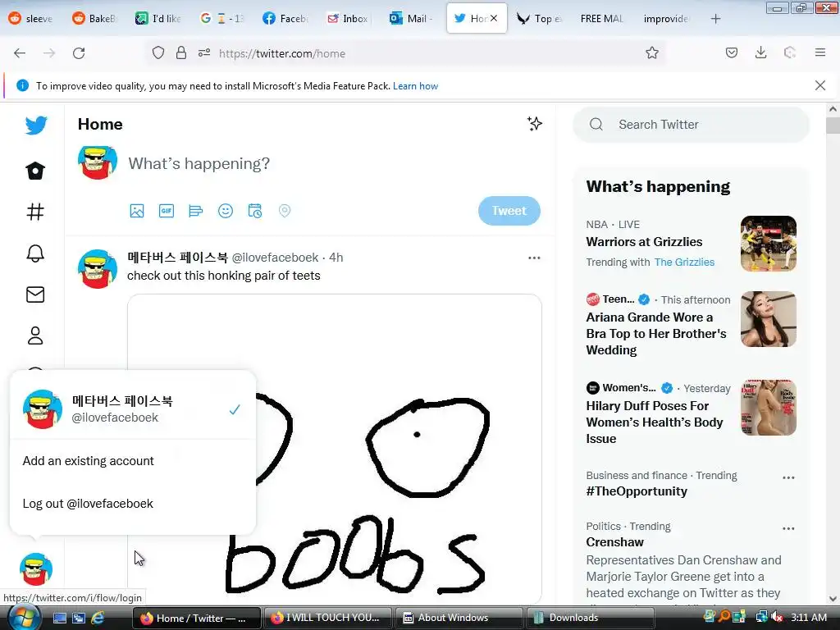The image size is (840, 630).
Task: Switch to the FREE MAL tab
Action: click(x=602, y=19)
